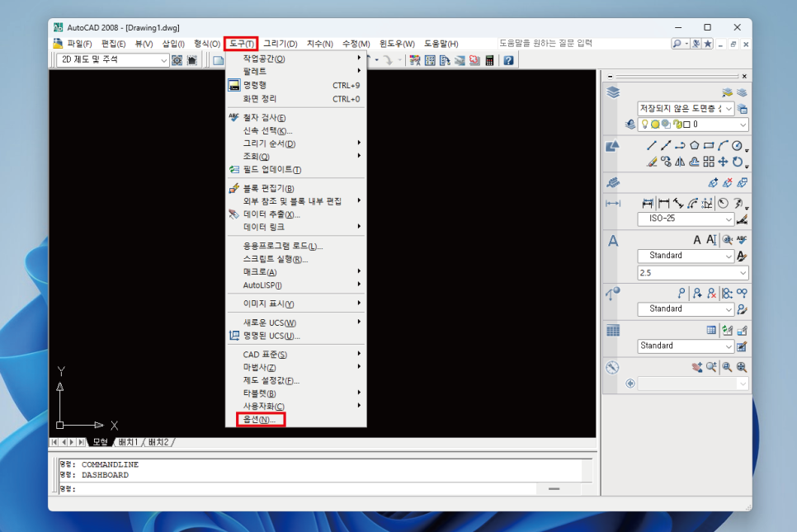Select the Copy objects tool
797x532 pixels.
point(665,162)
